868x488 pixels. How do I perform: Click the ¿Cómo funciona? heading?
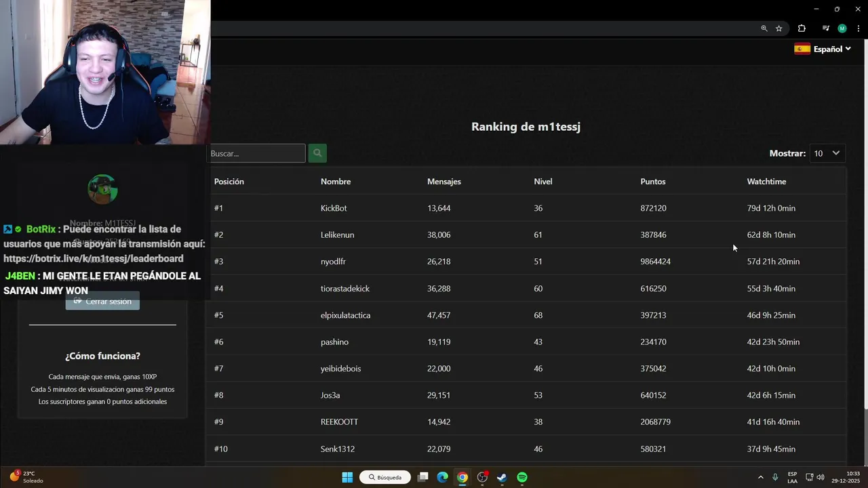(102, 356)
